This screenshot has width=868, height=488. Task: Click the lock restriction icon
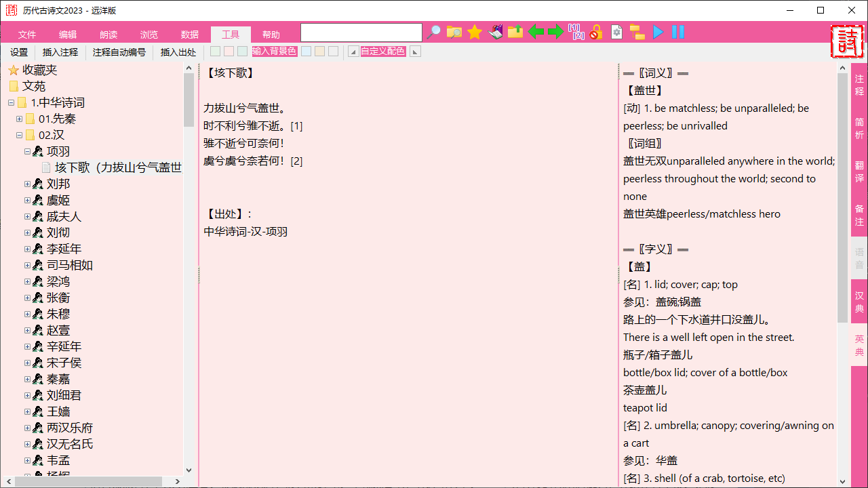click(595, 32)
